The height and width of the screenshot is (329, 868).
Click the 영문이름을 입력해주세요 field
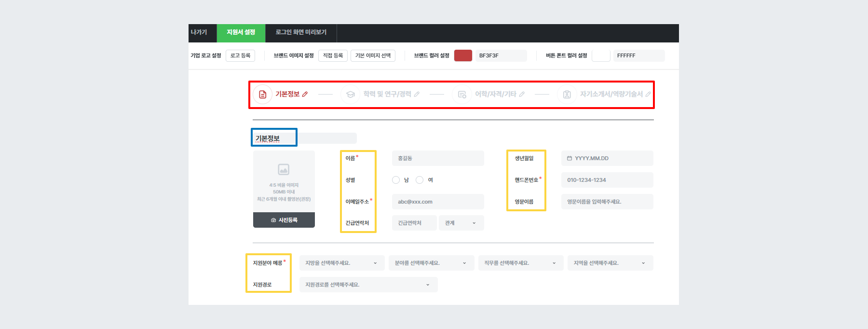[x=607, y=202]
